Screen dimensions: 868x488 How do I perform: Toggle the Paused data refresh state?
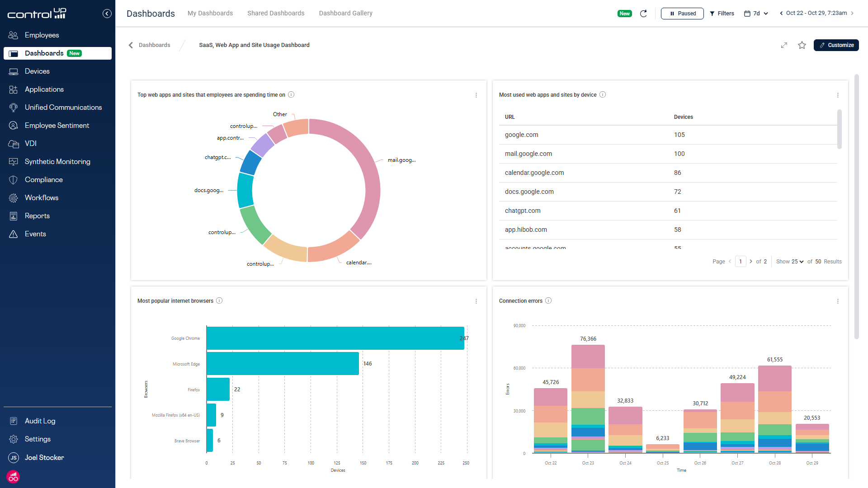point(682,13)
